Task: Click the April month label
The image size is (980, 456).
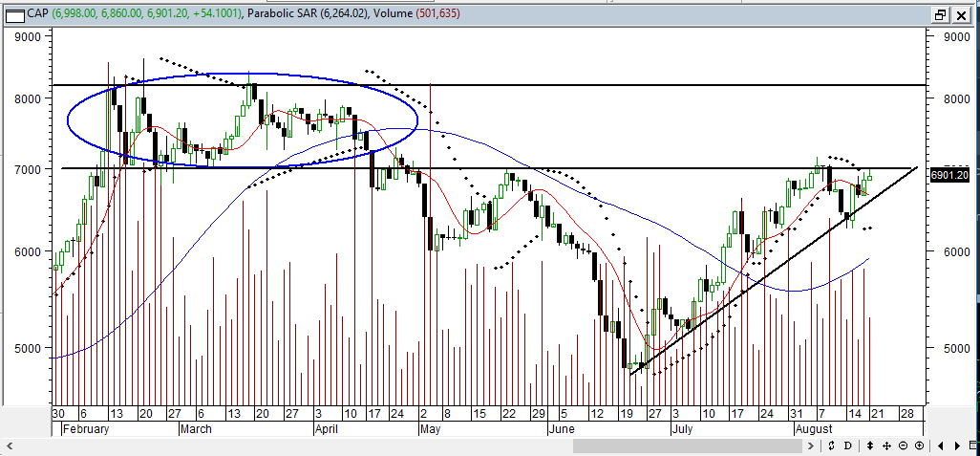Action: pyautogui.click(x=326, y=429)
